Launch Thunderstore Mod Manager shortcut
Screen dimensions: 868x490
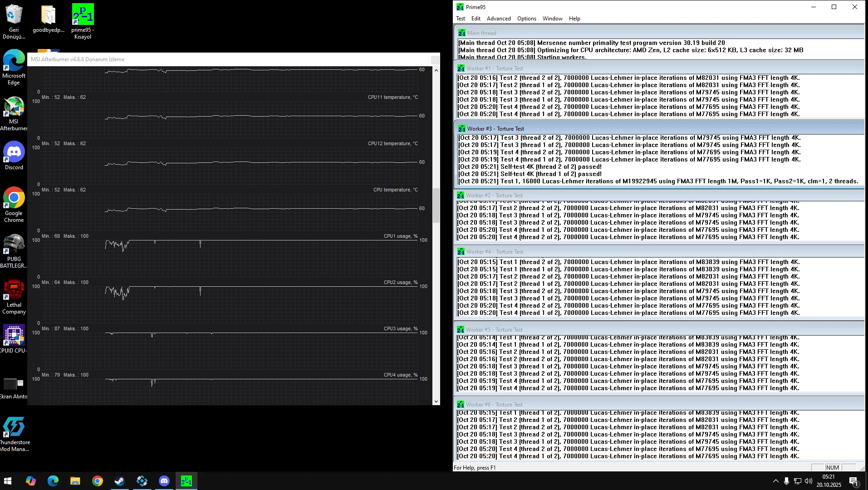click(14, 434)
